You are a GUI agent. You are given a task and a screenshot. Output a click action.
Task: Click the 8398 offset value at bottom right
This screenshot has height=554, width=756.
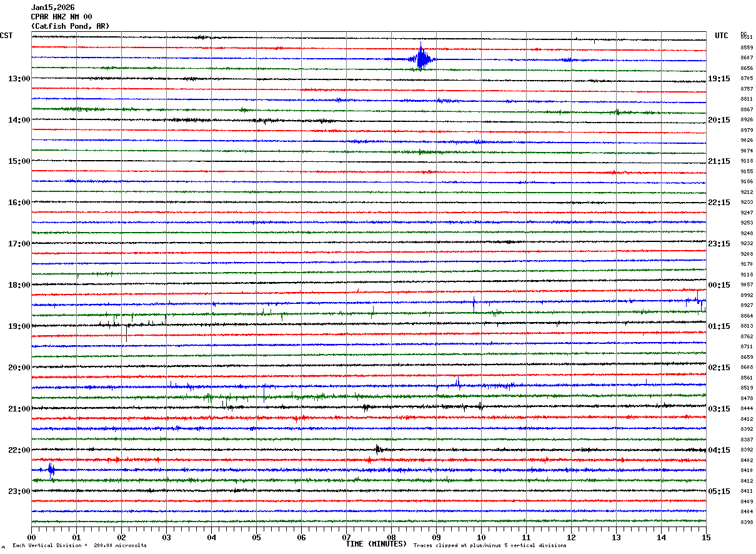pyautogui.click(x=747, y=522)
